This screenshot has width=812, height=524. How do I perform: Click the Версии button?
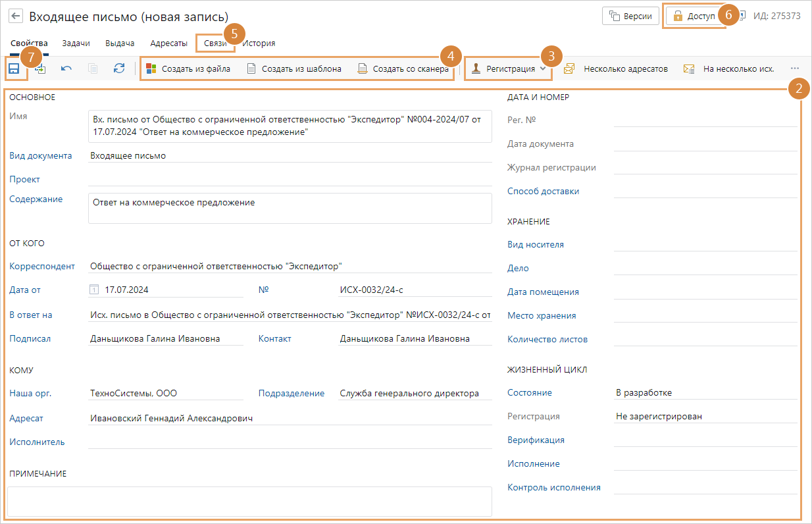630,16
